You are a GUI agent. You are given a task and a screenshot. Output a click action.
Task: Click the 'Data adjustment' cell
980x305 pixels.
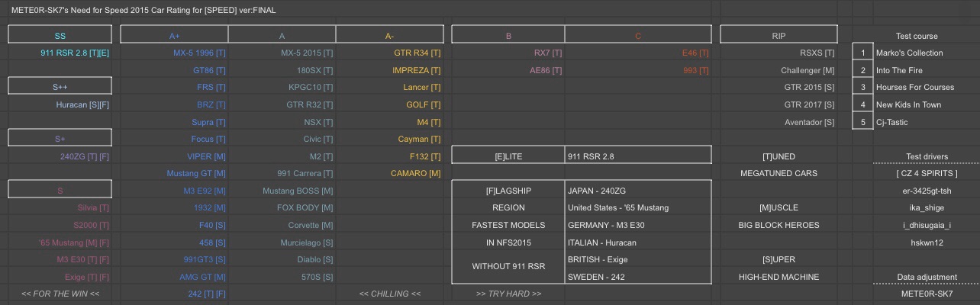coord(927,277)
